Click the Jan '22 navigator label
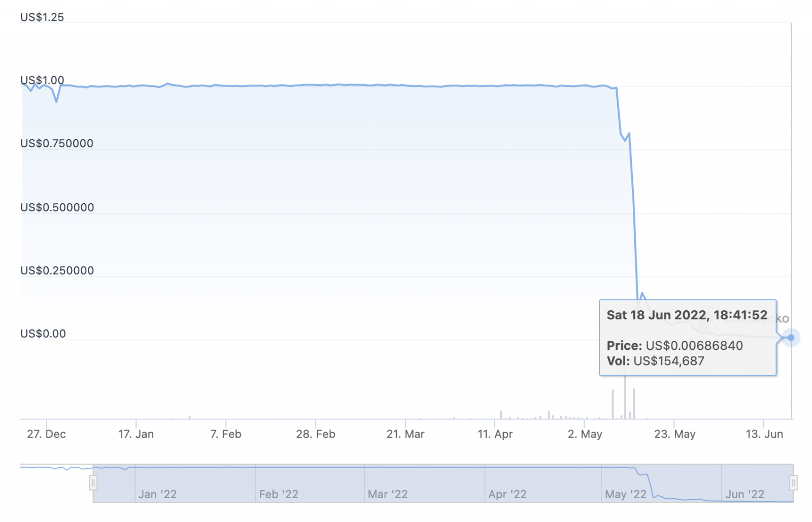812x522 pixels. (x=157, y=494)
